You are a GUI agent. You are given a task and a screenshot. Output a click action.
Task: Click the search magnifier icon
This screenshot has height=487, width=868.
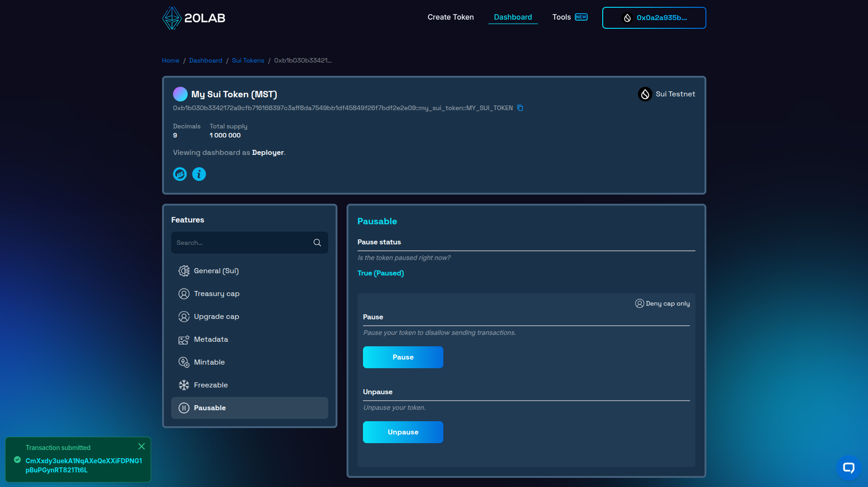coord(317,243)
